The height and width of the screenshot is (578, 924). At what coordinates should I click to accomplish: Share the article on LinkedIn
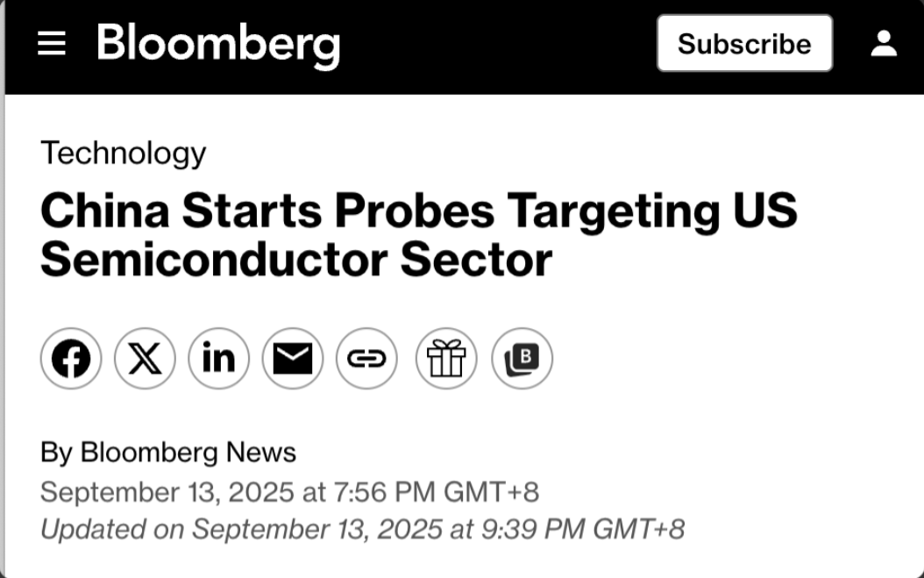(218, 359)
